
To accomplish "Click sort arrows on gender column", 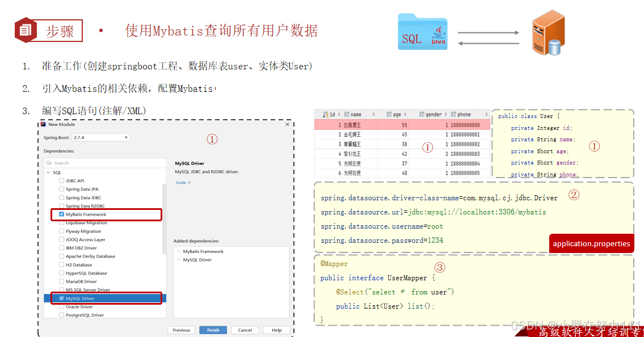I will pyautogui.click(x=445, y=115).
